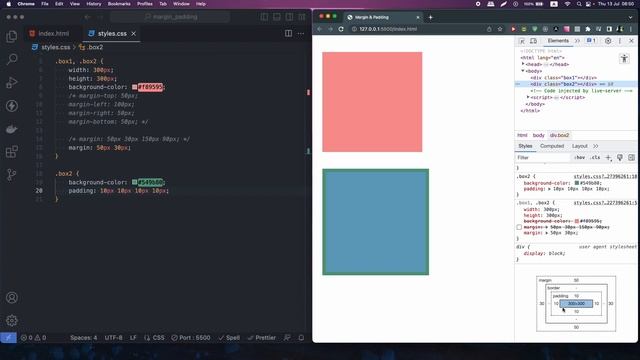
Task: Open the Manage gear in VS Code
Action: [12, 320]
